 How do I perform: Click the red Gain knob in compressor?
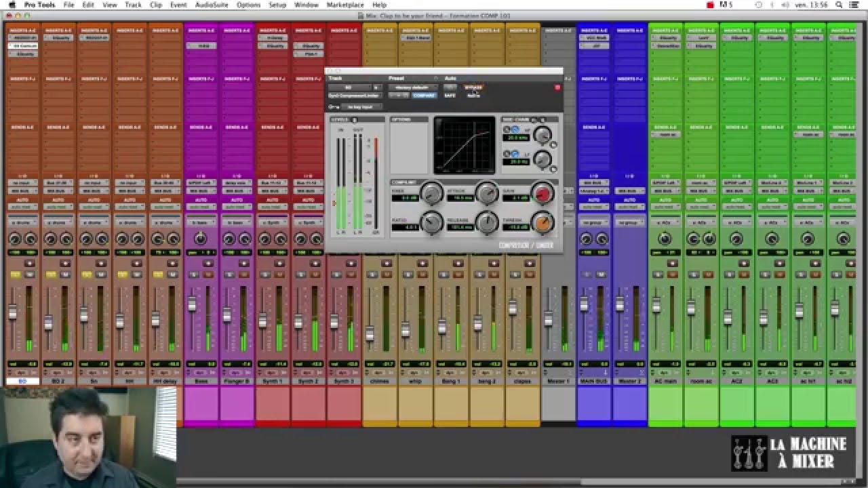[x=542, y=195]
